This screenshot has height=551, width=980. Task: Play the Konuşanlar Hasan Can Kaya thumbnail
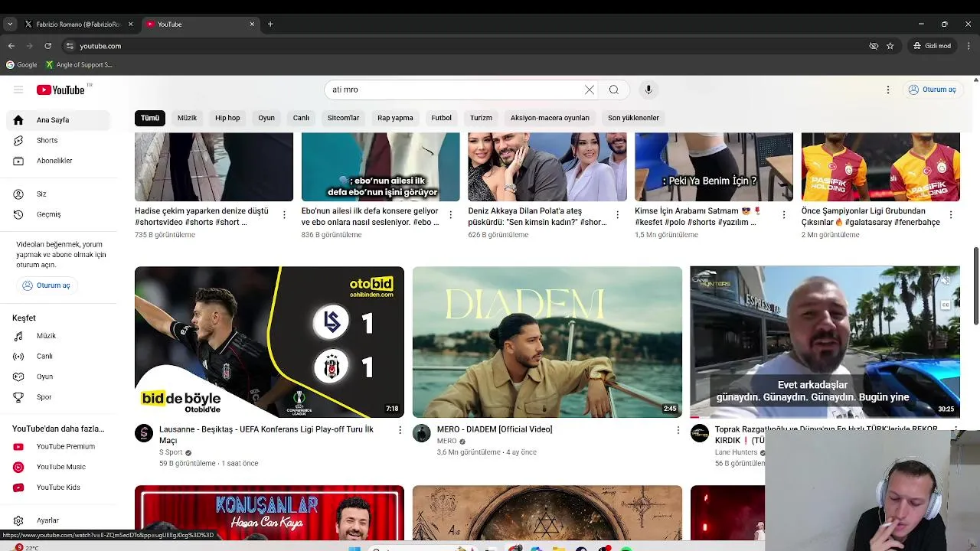point(269,513)
